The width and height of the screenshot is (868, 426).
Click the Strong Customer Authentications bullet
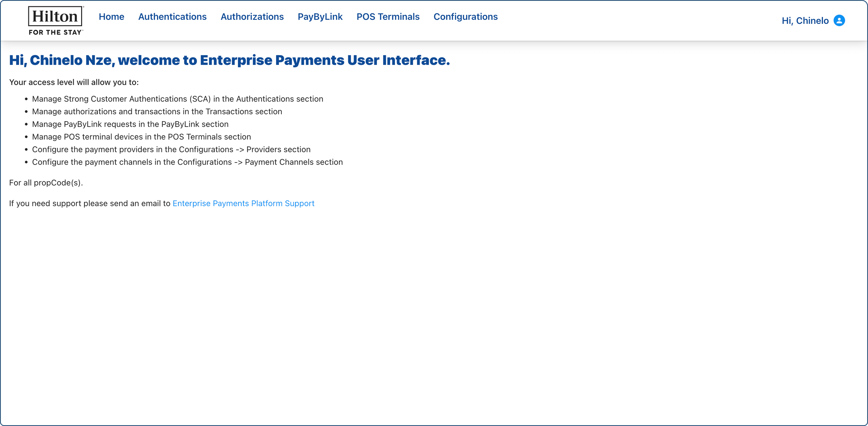click(177, 99)
